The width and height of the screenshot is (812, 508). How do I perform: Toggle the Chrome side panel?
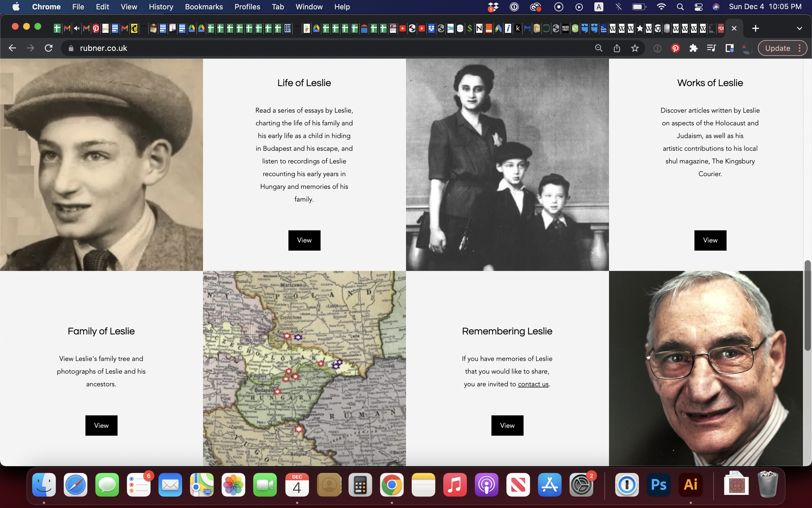[730, 48]
